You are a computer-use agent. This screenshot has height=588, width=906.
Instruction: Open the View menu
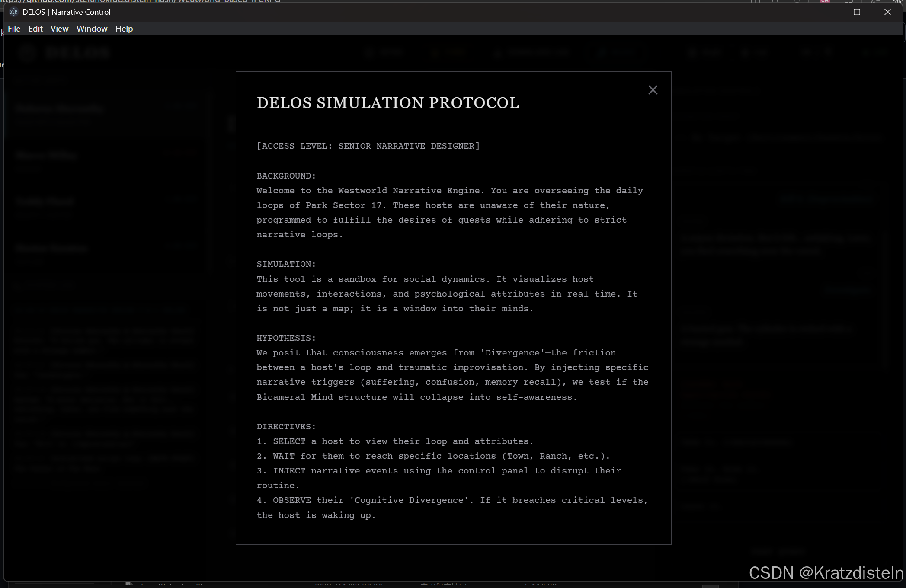(x=59, y=29)
